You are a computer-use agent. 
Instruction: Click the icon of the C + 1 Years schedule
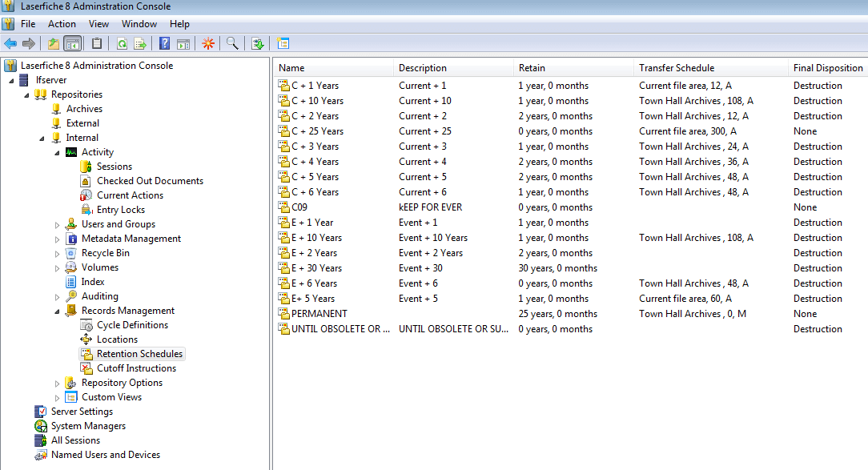tap(283, 85)
